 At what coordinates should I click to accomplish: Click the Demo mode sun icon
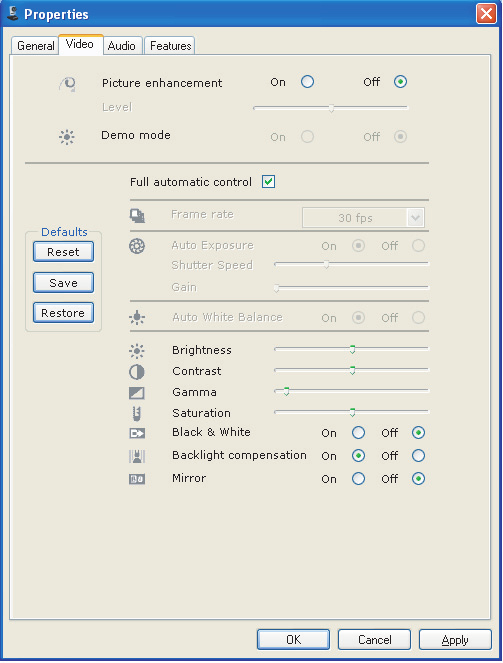67,137
